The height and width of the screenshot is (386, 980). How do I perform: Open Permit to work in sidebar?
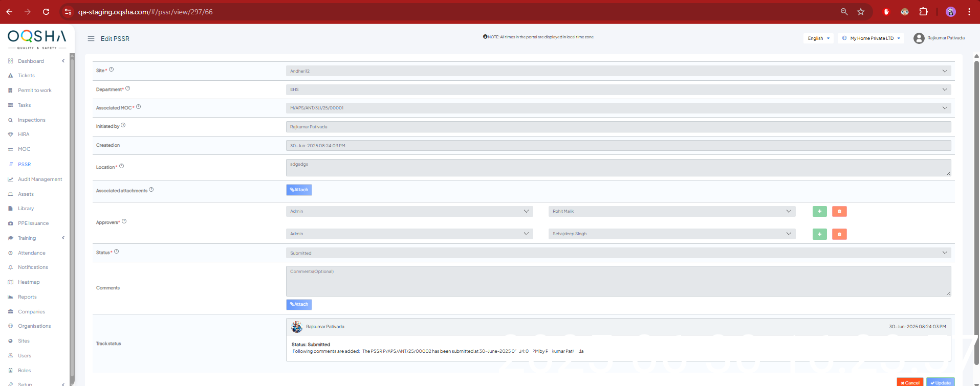[x=34, y=90]
